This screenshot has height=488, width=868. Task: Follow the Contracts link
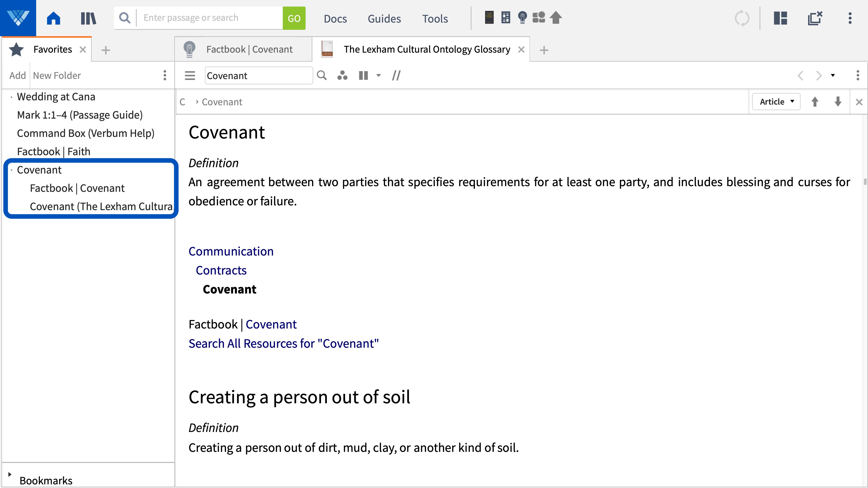(x=221, y=270)
